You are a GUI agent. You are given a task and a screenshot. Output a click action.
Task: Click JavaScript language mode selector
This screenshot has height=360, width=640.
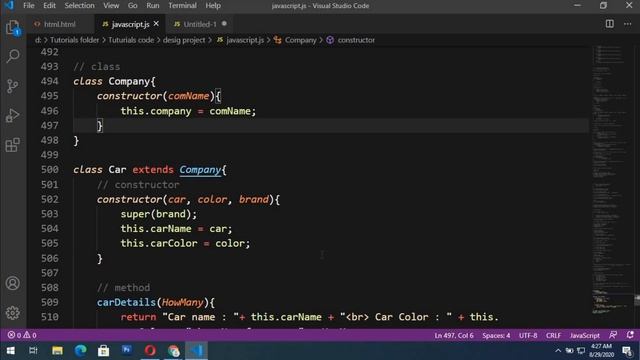[x=584, y=335]
